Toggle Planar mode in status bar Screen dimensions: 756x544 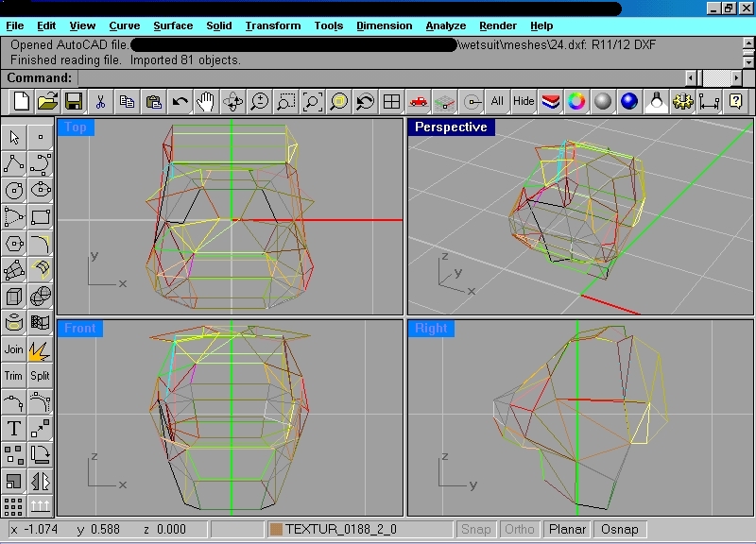[x=567, y=530]
